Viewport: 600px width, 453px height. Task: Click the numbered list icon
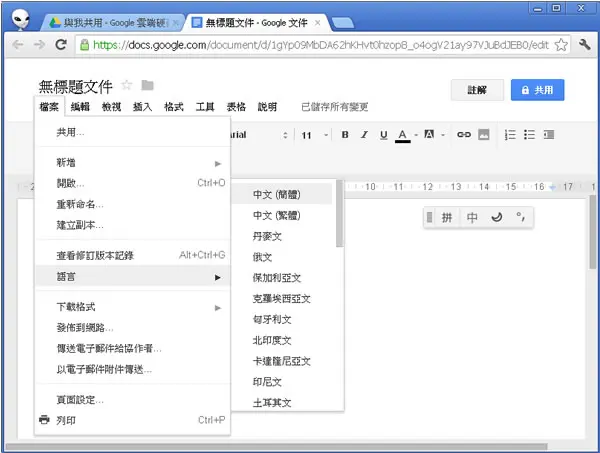pyautogui.click(x=510, y=135)
